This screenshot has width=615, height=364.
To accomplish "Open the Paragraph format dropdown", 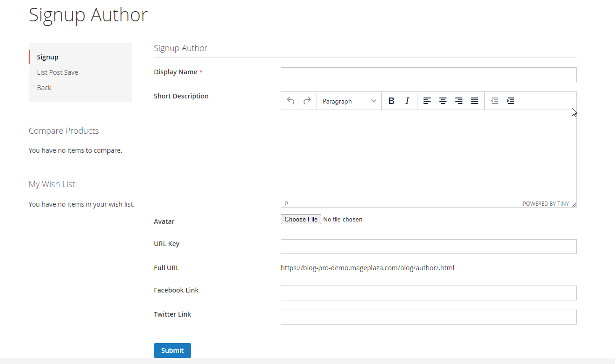I will [x=349, y=101].
